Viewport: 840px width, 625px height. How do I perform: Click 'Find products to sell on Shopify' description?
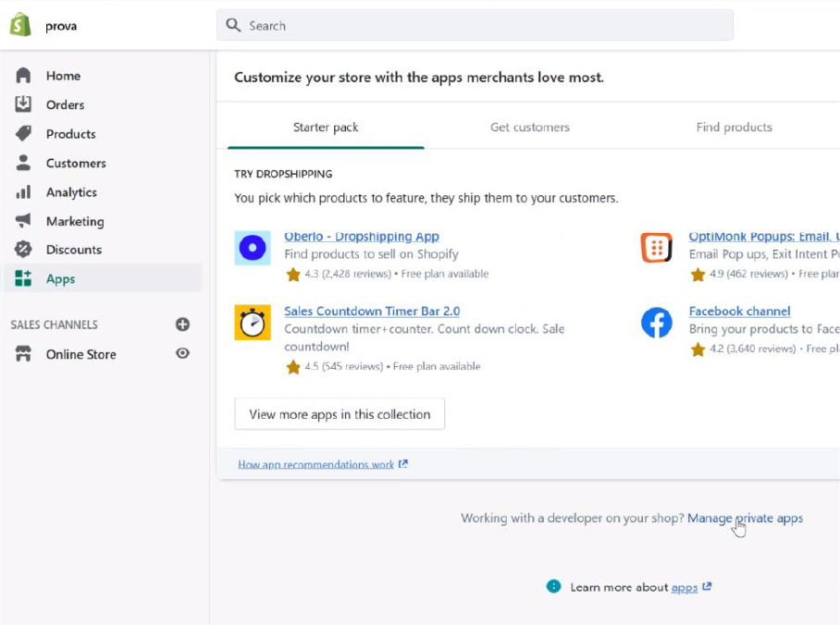click(371, 254)
